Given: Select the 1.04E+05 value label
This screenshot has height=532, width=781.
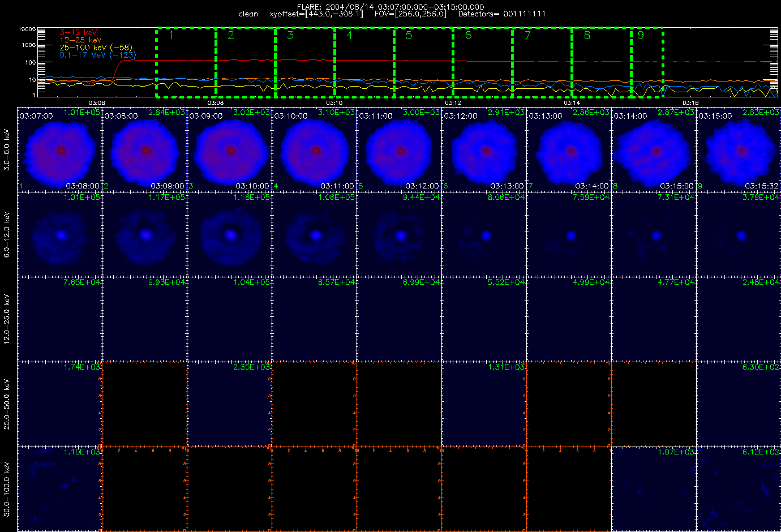Looking at the screenshot, I should point(251,282).
